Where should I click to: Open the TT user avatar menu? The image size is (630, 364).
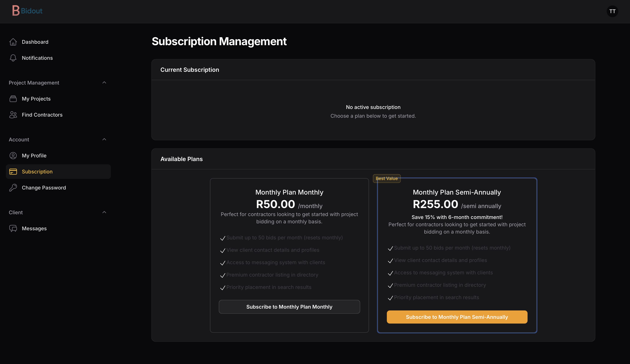pos(612,11)
